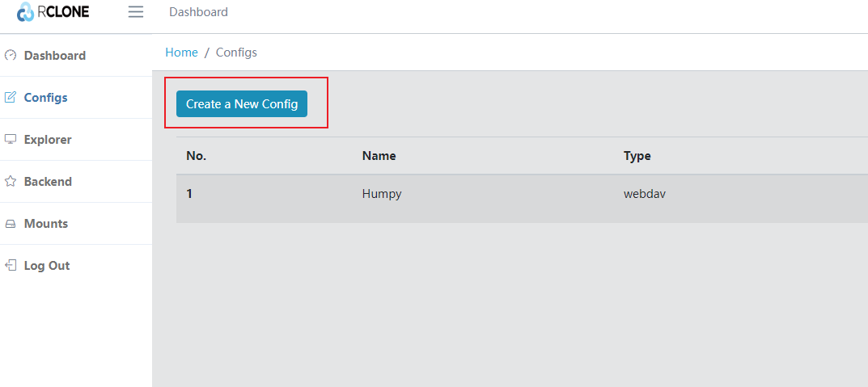868x387 pixels.
Task: Go to Backend sidebar item
Action: coord(48,182)
